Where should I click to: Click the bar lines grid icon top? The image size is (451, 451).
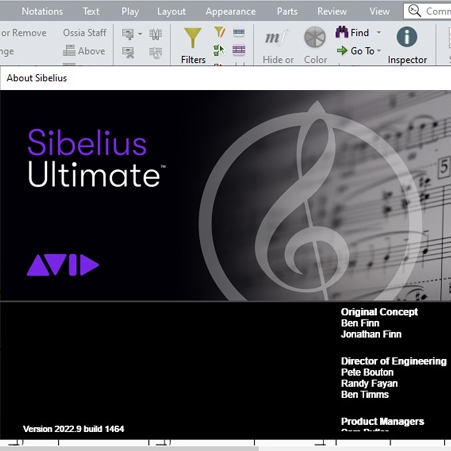tap(155, 34)
